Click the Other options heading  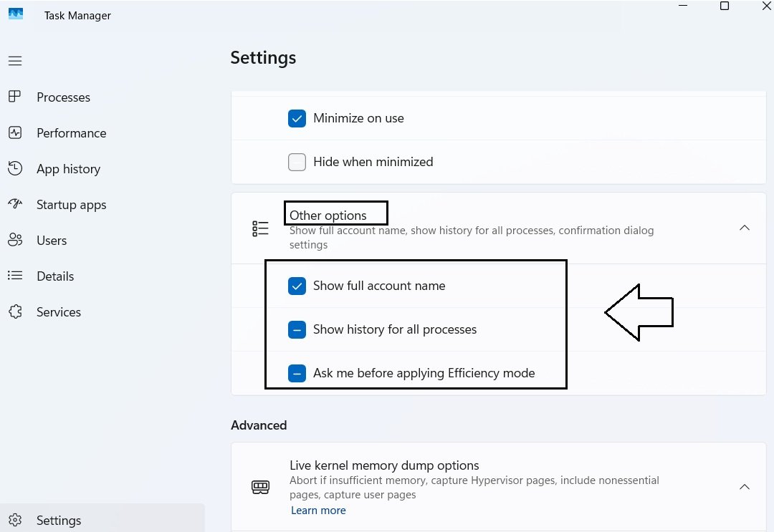point(328,215)
